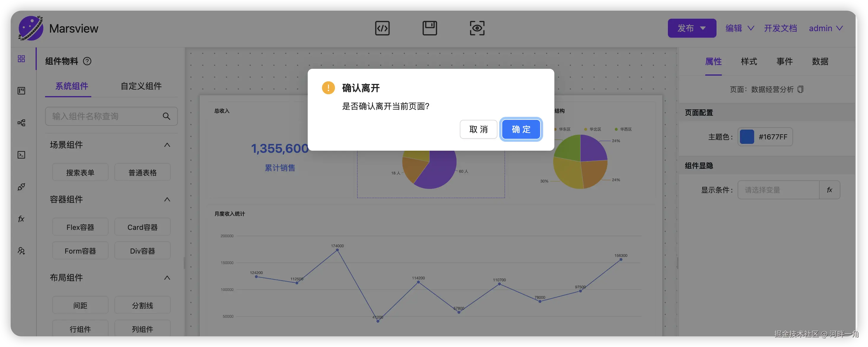Click the 主题色 blue color swatch
Screen dimensions: 868x347
pos(747,137)
